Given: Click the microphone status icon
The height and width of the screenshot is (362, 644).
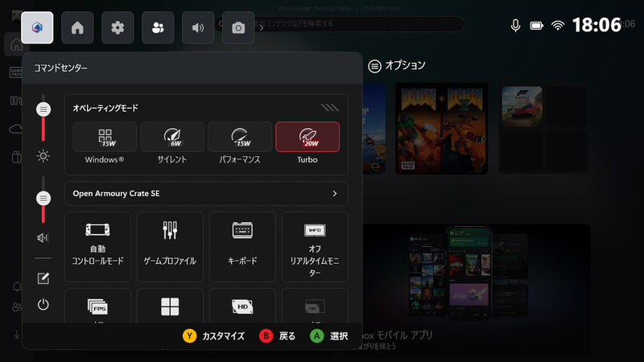Looking at the screenshot, I should pos(515,26).
